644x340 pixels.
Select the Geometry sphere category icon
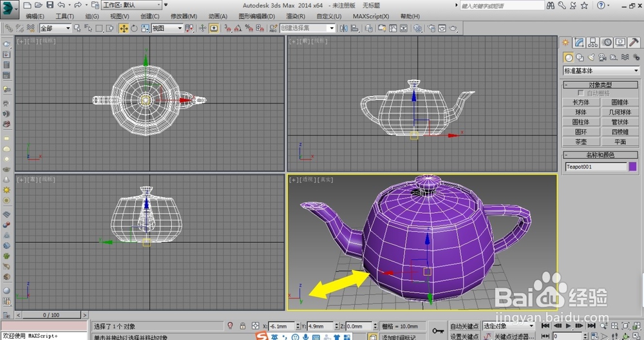568,57
